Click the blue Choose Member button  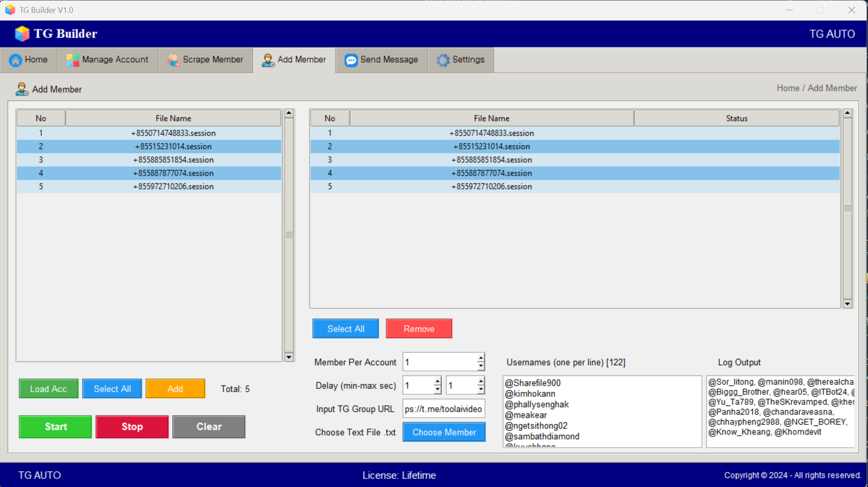click(444, 432)
